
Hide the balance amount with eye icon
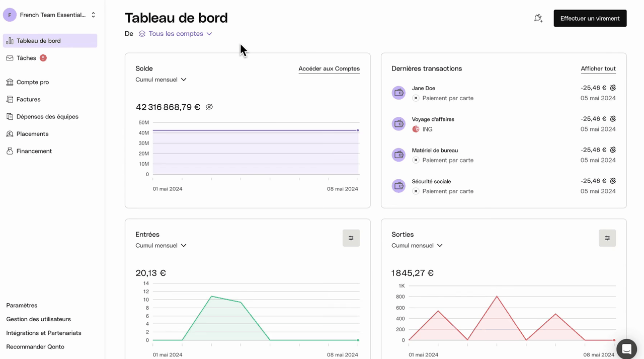[x=209, y=107]
